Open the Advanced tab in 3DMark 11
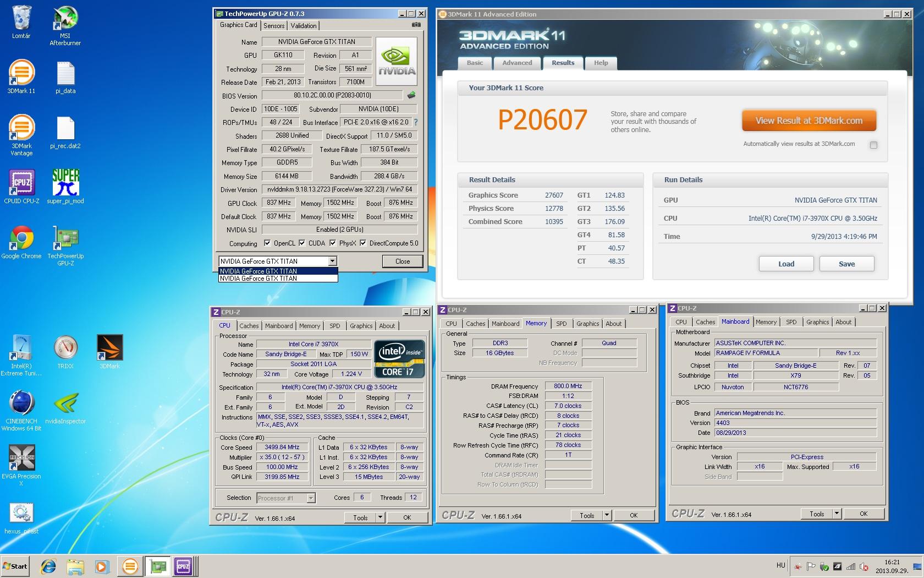Viewport: 924px width, 578px height. [517, 63]
